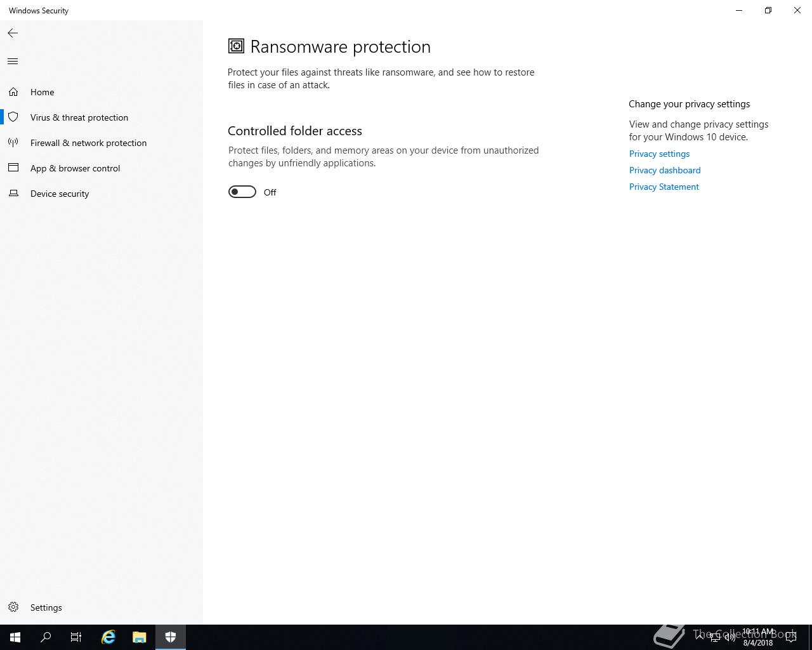The height and width of the screenshot is (650, 812).
Task: Click the network tray icon
Action: click(714, 637)
